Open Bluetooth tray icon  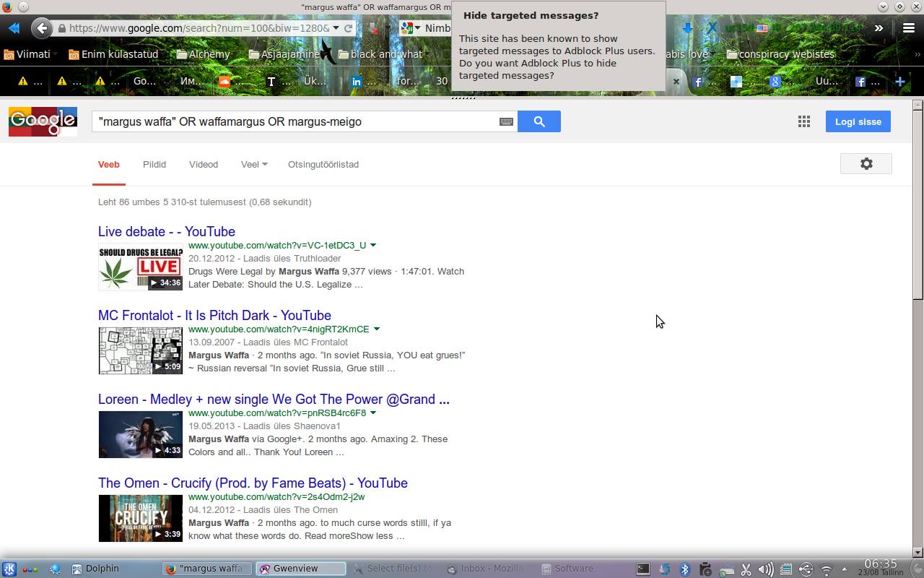(684, 569)
